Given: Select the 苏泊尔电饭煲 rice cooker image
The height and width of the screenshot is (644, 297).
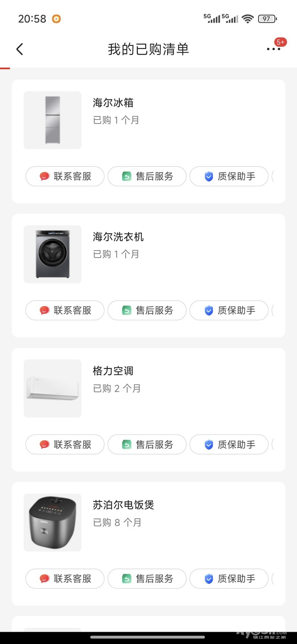Looking at the screenshot, I should (52, 522).
